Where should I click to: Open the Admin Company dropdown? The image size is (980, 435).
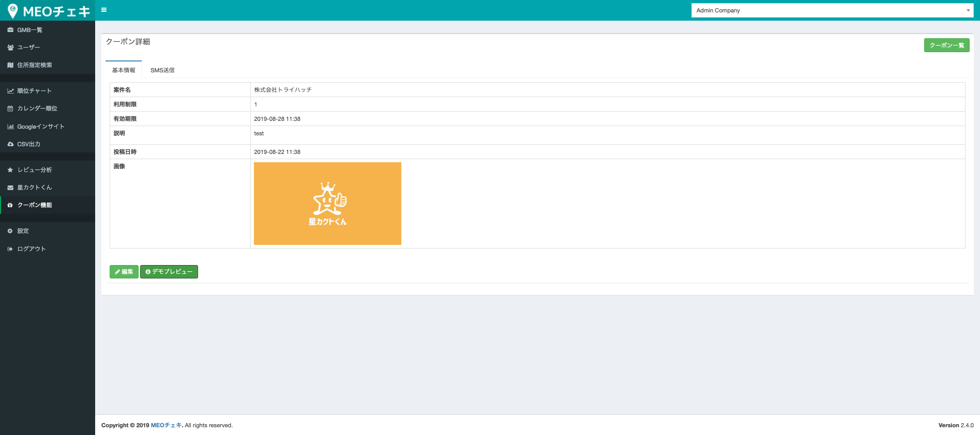832,10
